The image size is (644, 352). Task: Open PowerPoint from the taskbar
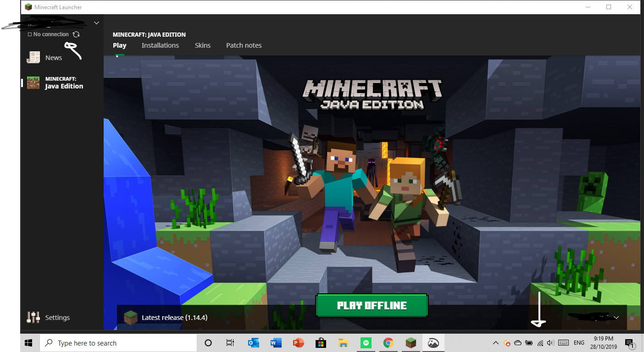click(298, 343)
